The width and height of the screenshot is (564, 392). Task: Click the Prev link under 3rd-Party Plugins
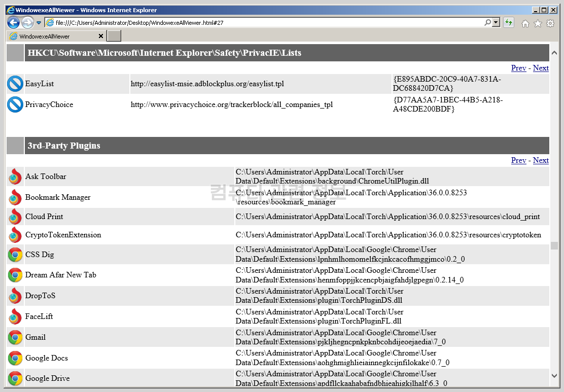click(518, 160)
